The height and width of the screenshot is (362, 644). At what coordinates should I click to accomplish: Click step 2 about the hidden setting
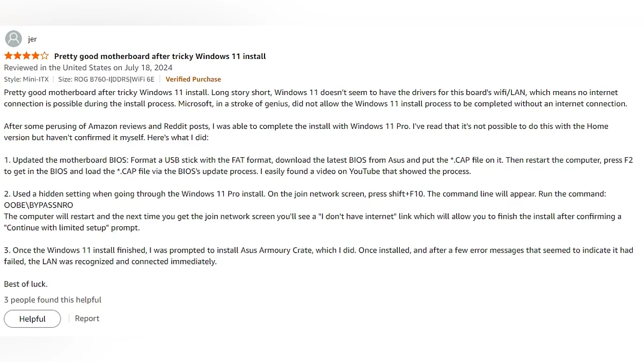point(268,194)
